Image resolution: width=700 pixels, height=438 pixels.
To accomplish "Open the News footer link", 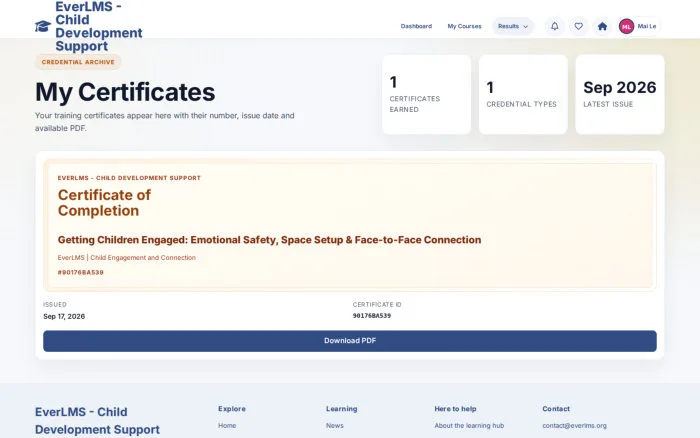I will pos(334,425).
